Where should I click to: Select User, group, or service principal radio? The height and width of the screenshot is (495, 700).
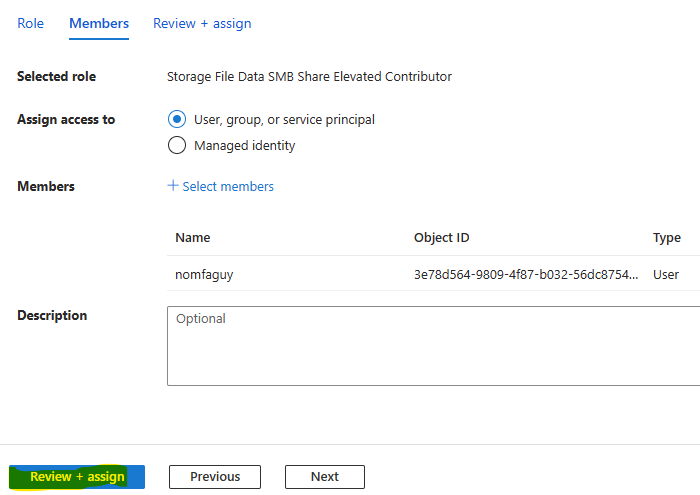pyautogui.click(x=177, y=119)
